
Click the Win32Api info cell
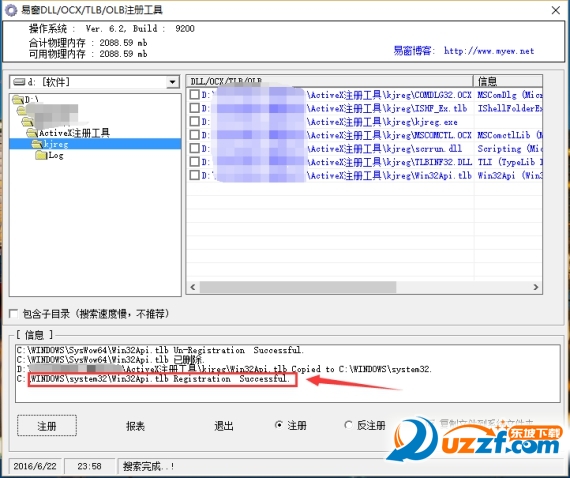(x=509, y=176)
